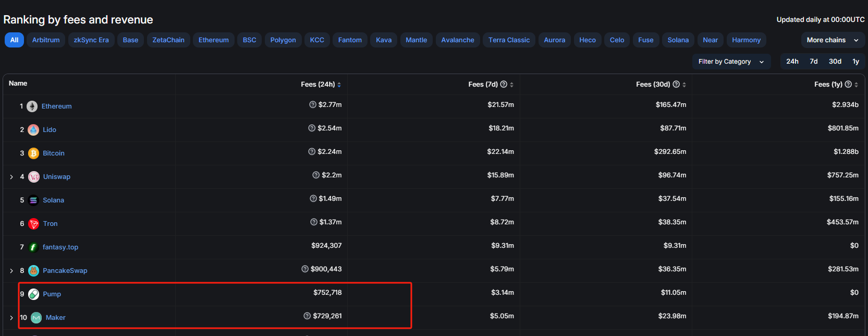The width and height of the screenshot is (868, 336).
Task: Open the More chains dropdown
Action: (833, 40)
